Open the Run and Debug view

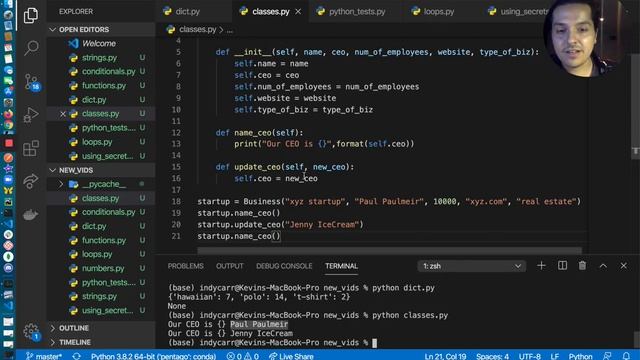(31, 115)
